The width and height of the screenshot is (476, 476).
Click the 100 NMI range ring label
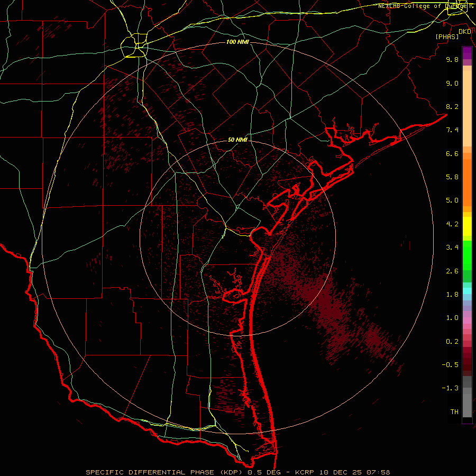pyautogui.click(x=237, y=42)
